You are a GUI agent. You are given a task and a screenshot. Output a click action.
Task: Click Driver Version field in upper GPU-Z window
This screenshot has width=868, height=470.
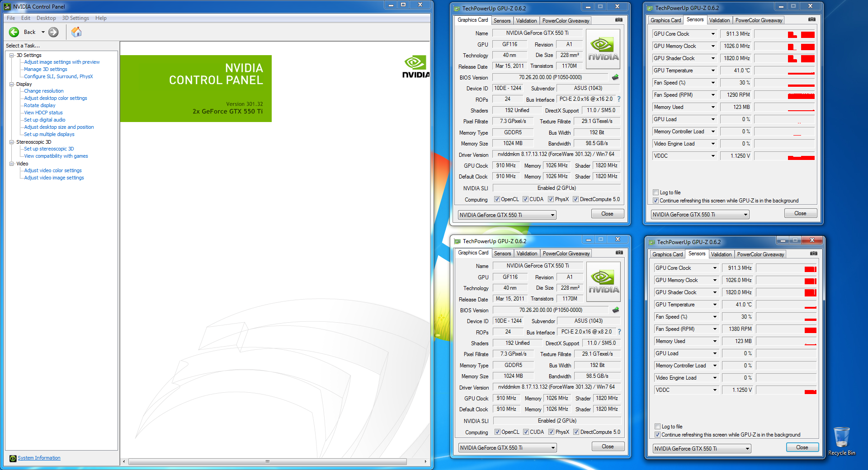point(556,154)
